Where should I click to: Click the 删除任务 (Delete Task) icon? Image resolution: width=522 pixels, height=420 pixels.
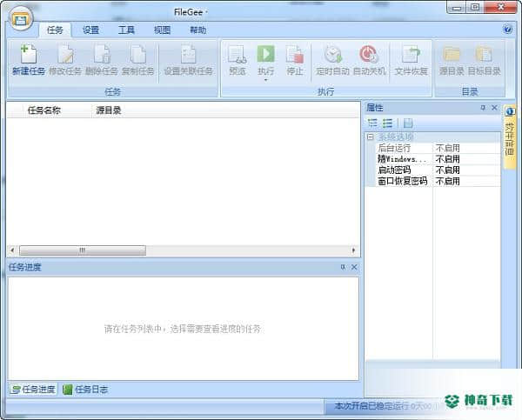[x=102, y=59]
